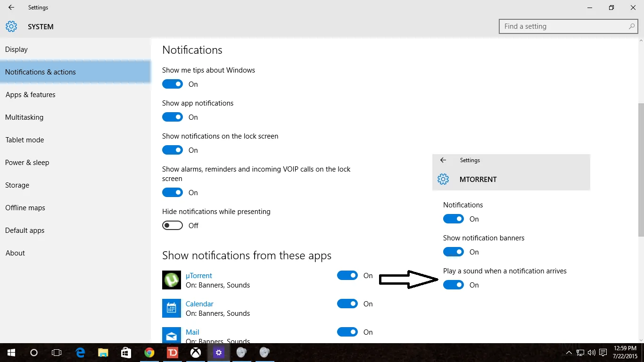Toggle MTORRENT Notifications switch
The width and height of the screenshot is (644, 362).
pos(454,219)
